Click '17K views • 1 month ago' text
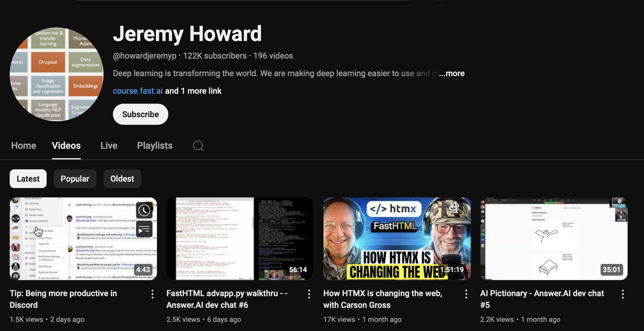This screenshot has height=331, width=644. point(362,320)
